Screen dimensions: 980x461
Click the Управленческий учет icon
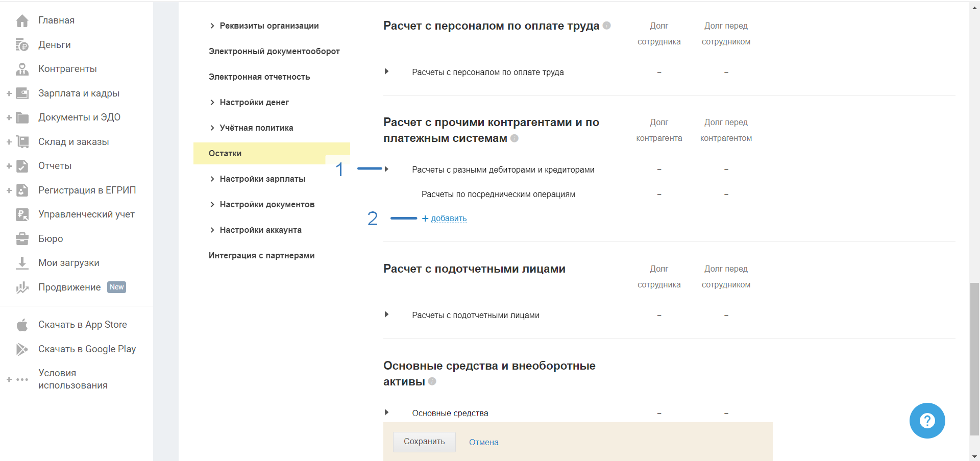pyautogui.click(x=22, y=214)
